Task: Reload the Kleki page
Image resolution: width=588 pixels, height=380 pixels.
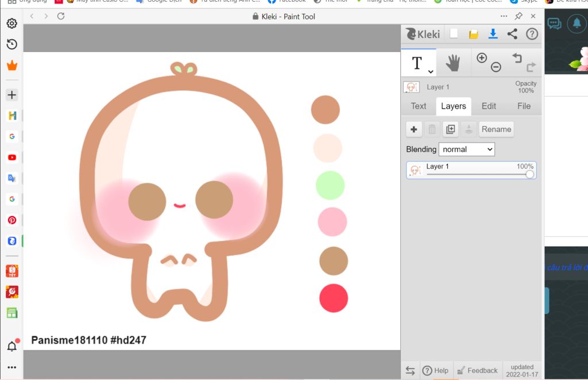Action: pyautogui.click(x=61, y=16)
